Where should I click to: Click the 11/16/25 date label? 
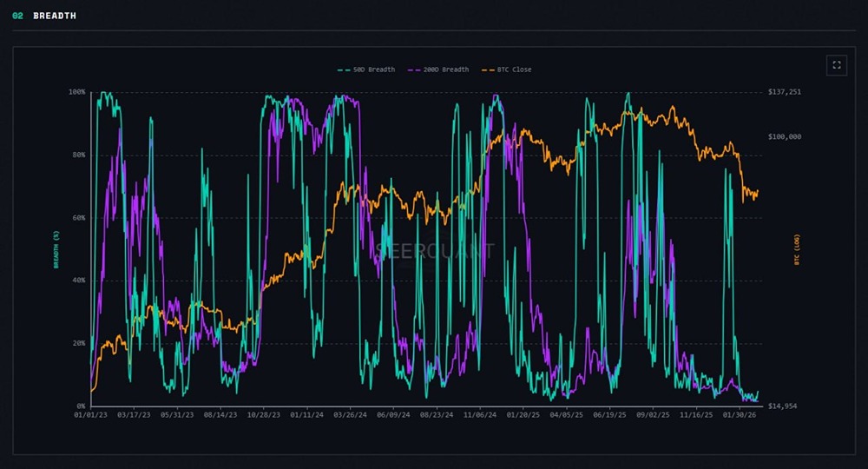click(x=696, y=415)
